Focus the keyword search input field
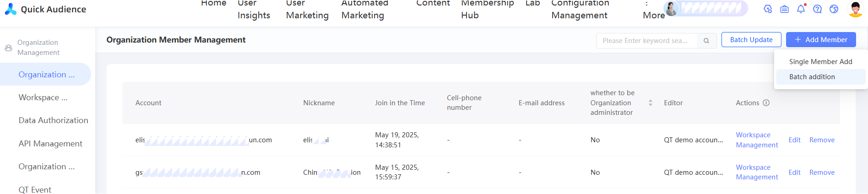 point(646,41)
